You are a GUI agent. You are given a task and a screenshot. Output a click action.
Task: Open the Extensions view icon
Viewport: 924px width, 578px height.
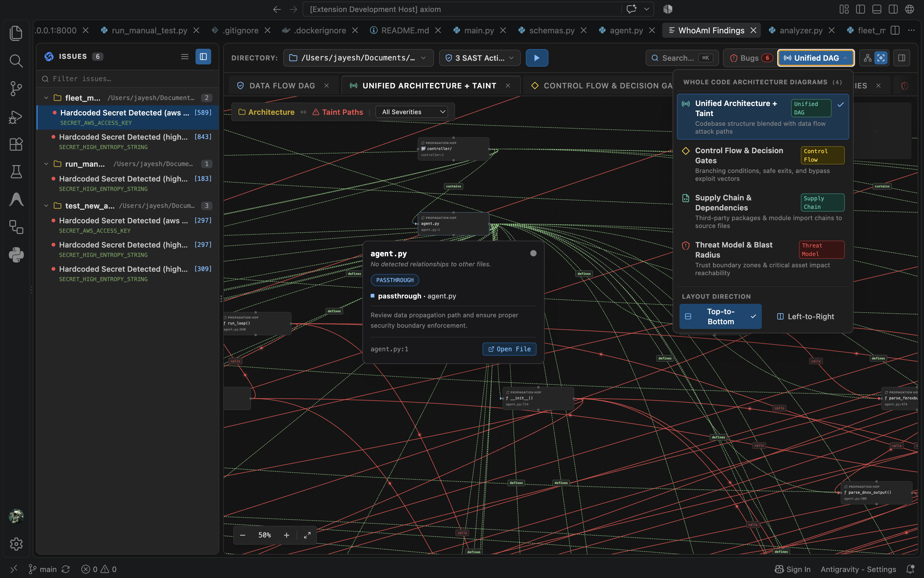pyautogui.click(x=16, y=145)
